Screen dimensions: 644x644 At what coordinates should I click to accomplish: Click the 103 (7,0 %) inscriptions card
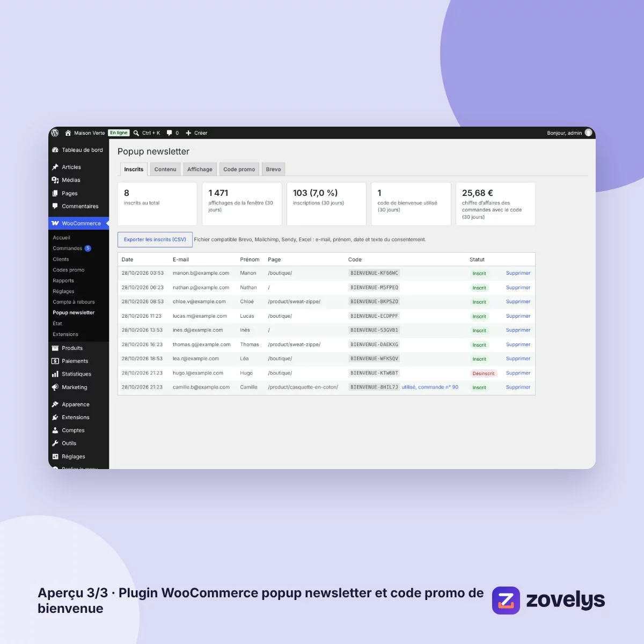tap(326, 204)
